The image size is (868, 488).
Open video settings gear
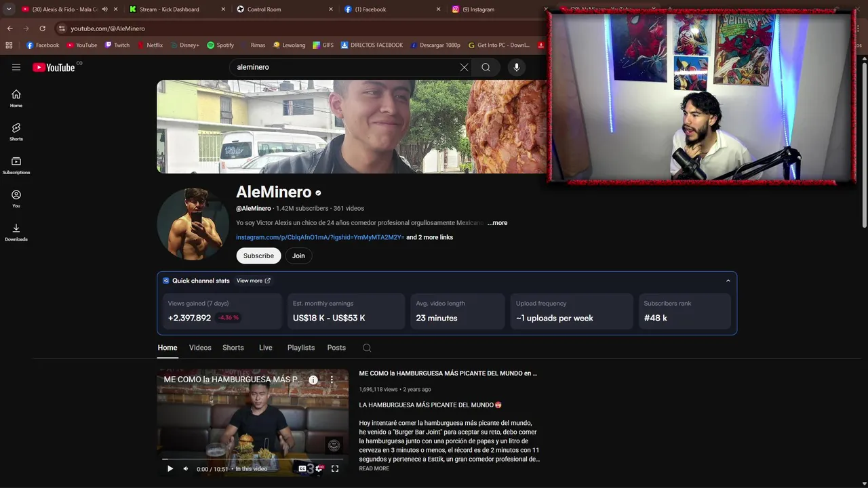click(x=319, y=468)
